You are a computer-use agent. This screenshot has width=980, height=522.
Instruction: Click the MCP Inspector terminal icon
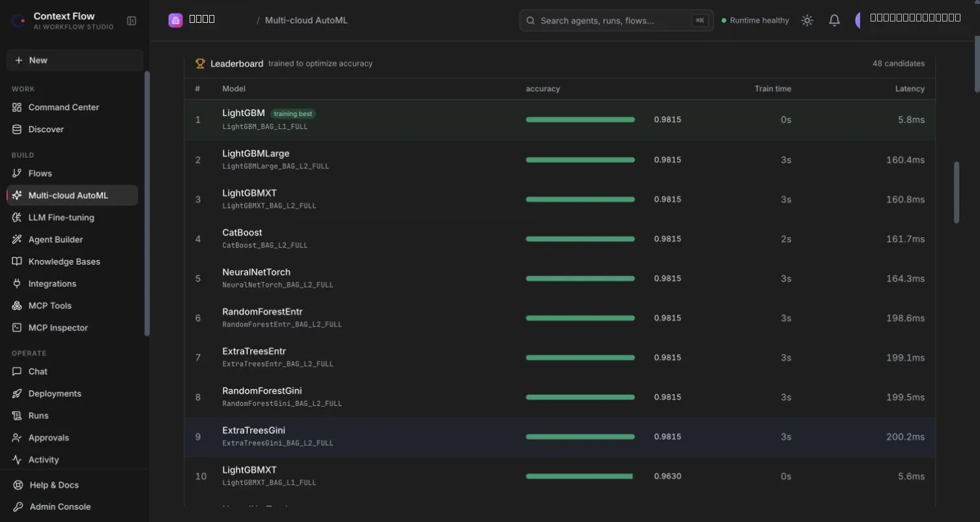click(x=17, y=328)
